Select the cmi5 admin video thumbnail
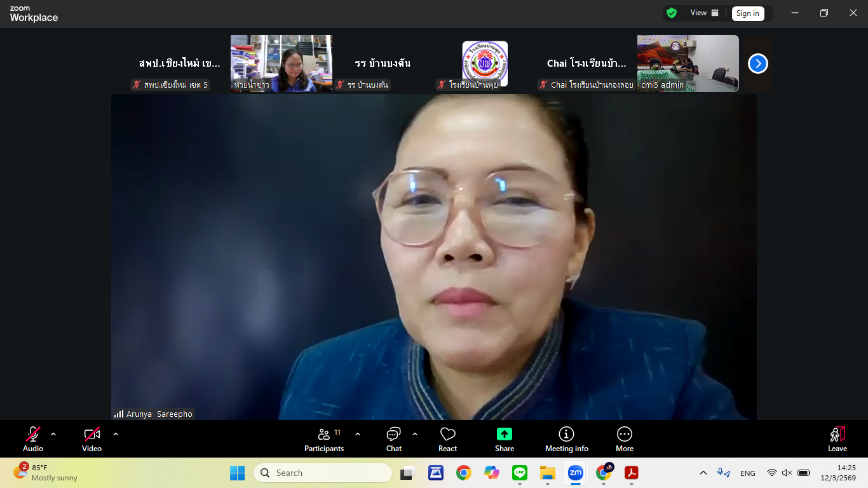The image size is (868, 488). pos(688,64)
